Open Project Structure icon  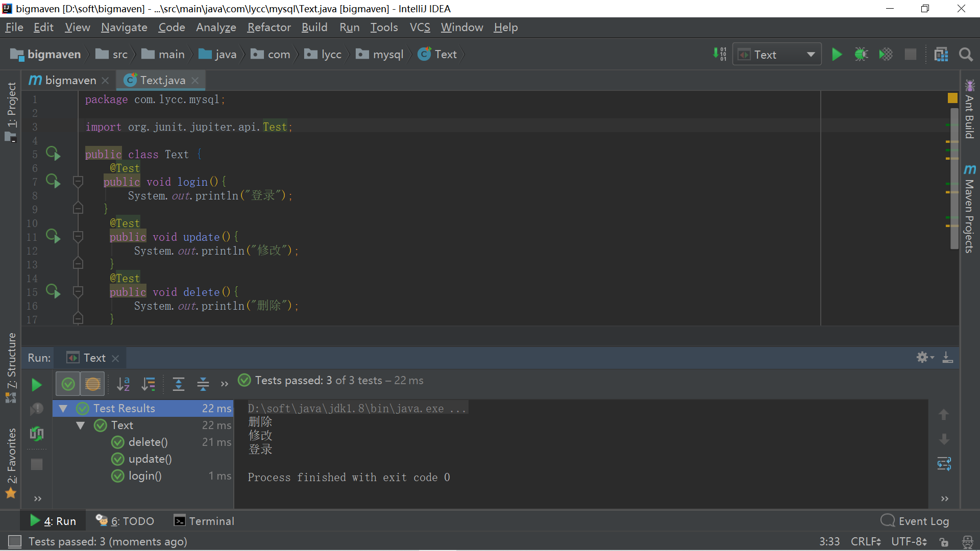click(x=941, y=55)
